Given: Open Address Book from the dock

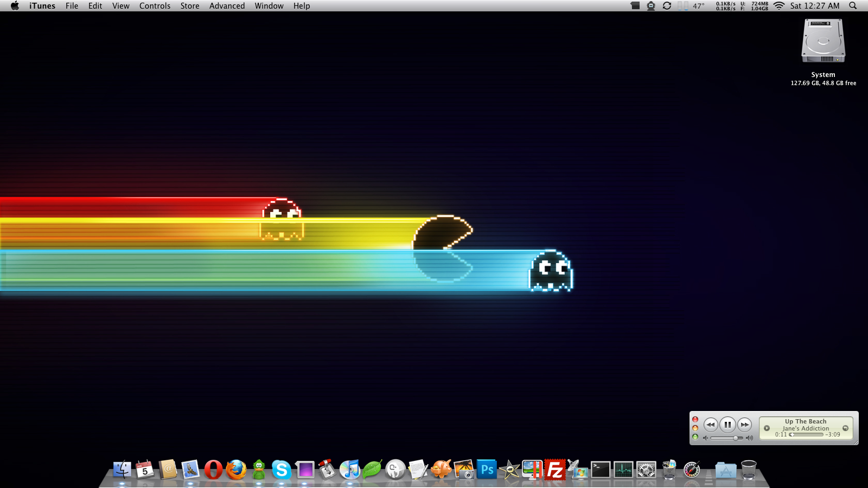Looking at the screenshot, I should click(x=168, y=469).
